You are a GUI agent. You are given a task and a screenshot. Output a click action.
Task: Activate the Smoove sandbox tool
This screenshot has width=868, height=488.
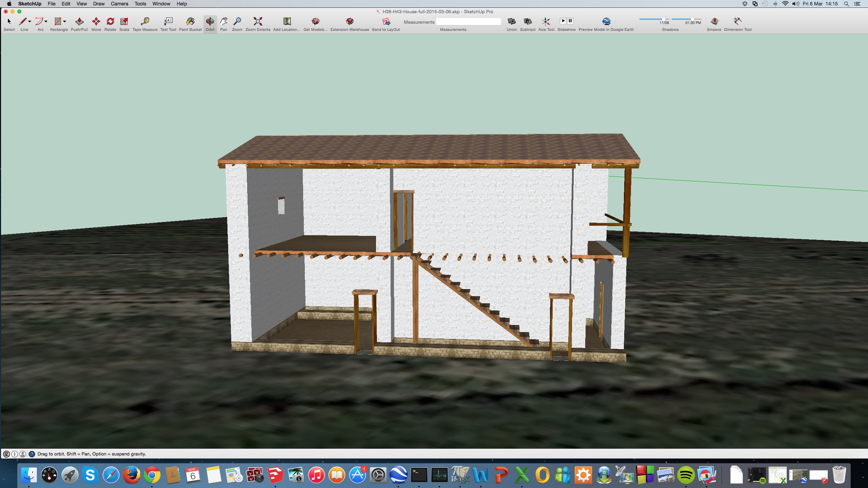pos(714,22)
